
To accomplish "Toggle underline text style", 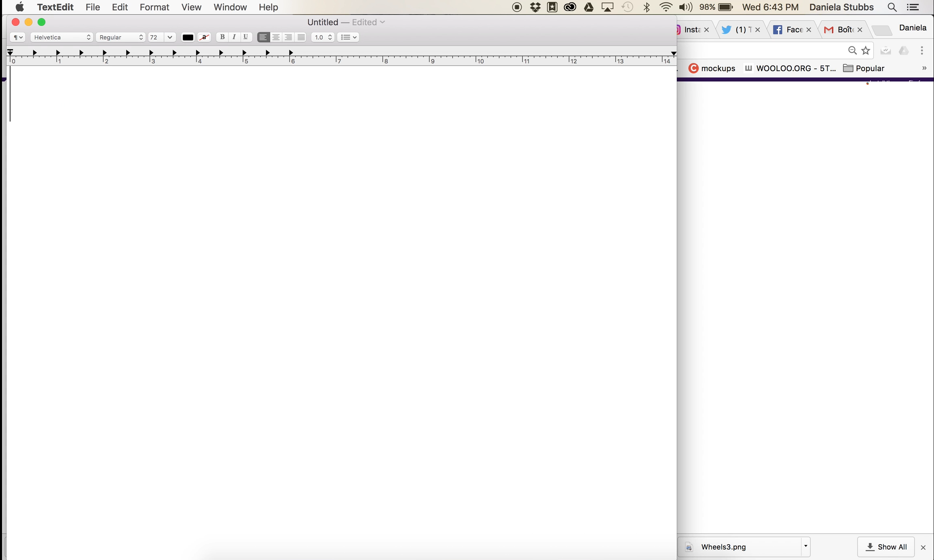I will [246, 37].
